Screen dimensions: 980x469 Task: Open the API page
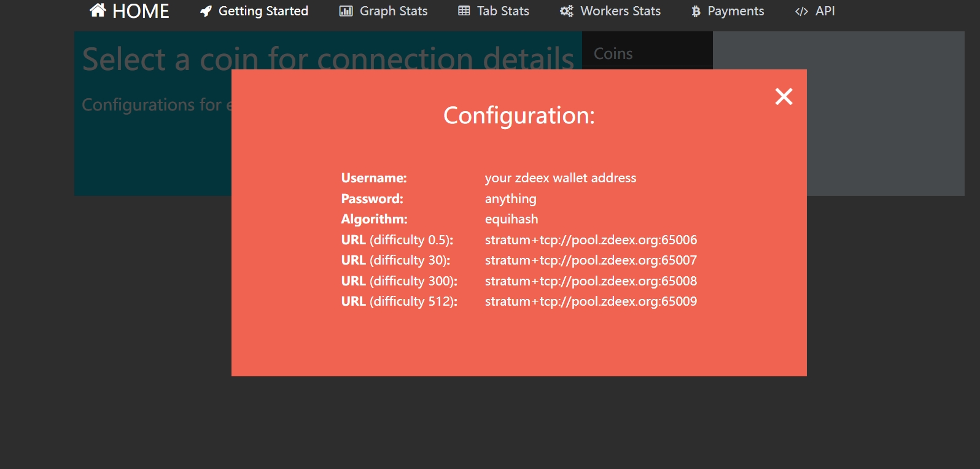click(x=815, y=11)
